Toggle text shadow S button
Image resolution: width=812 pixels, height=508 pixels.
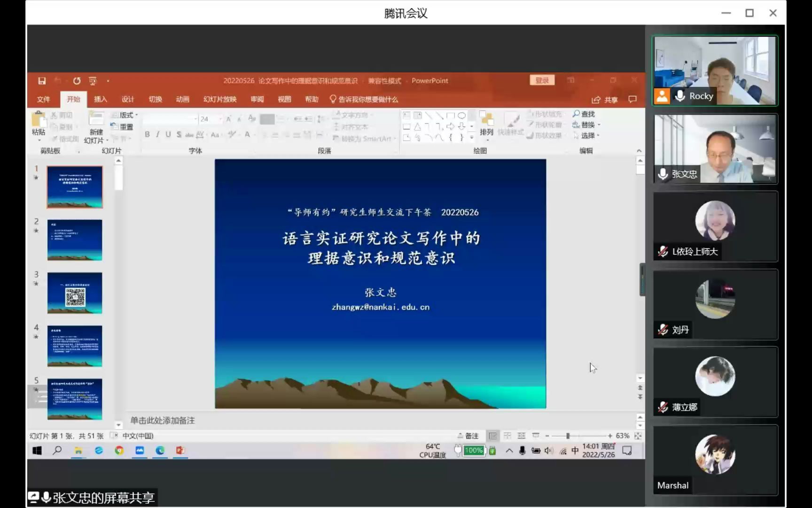(179, 135)
